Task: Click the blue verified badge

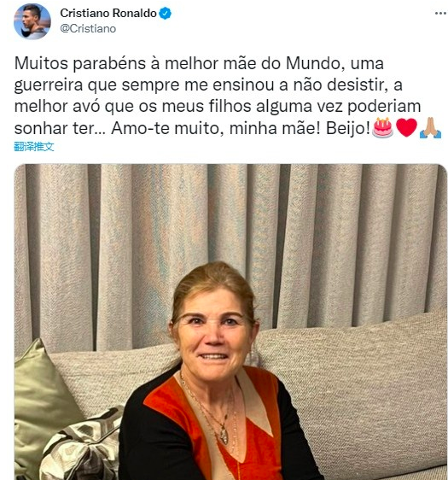Action: click(x=166, y=14)
